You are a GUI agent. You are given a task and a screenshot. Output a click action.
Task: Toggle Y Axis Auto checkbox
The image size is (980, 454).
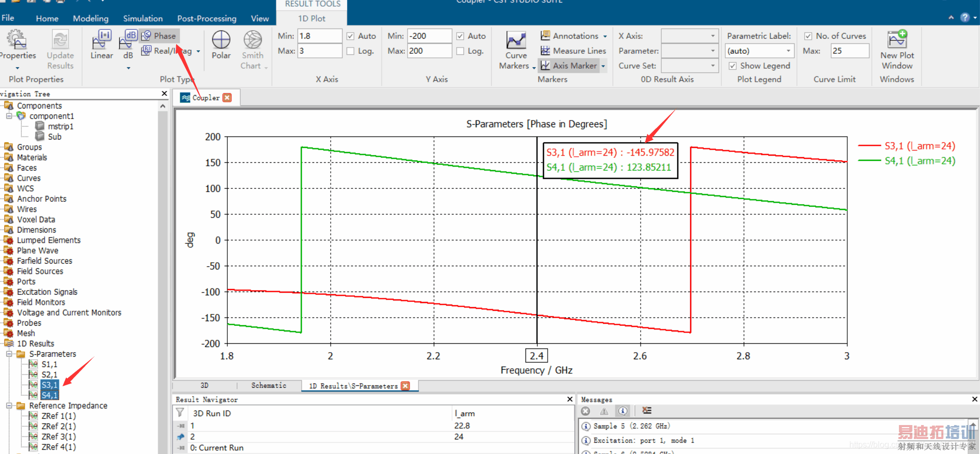click(x=460, y=36)
